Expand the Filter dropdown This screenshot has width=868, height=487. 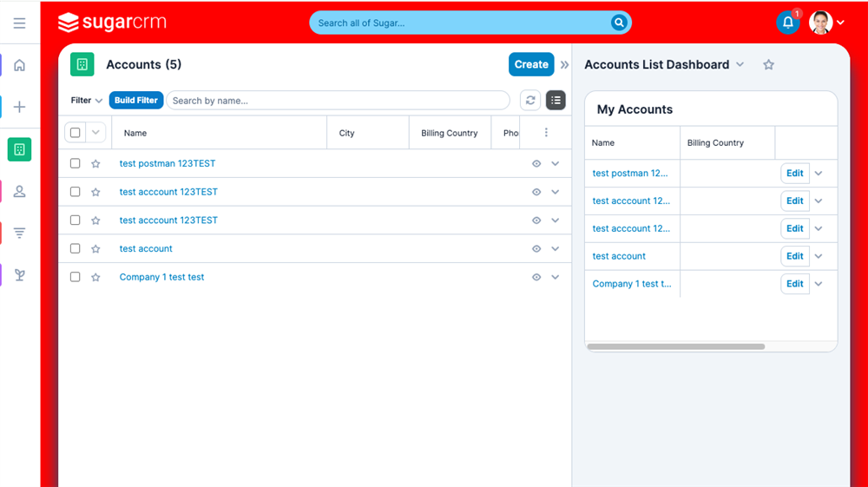coord(87,101)
